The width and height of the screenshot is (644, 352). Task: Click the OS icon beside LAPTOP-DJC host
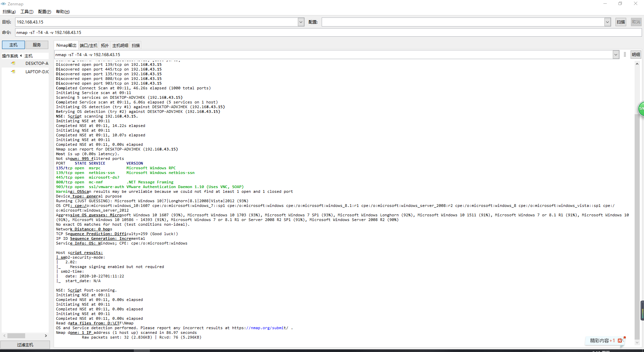pyautogui.click(x=13, y=72)
